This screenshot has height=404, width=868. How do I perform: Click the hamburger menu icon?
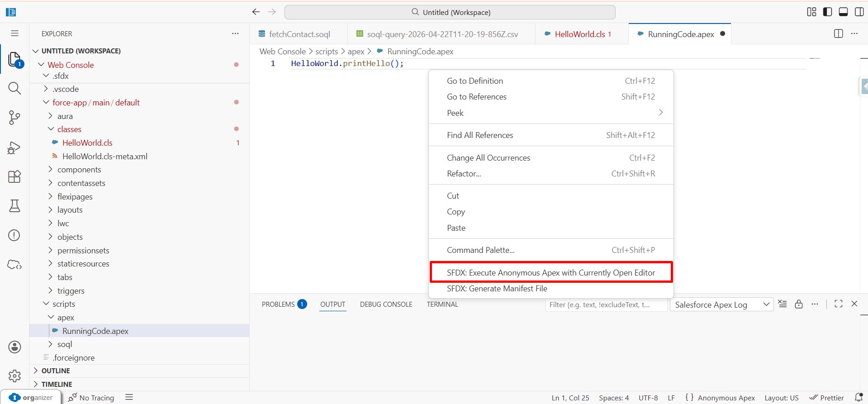(x=14, y=33)
